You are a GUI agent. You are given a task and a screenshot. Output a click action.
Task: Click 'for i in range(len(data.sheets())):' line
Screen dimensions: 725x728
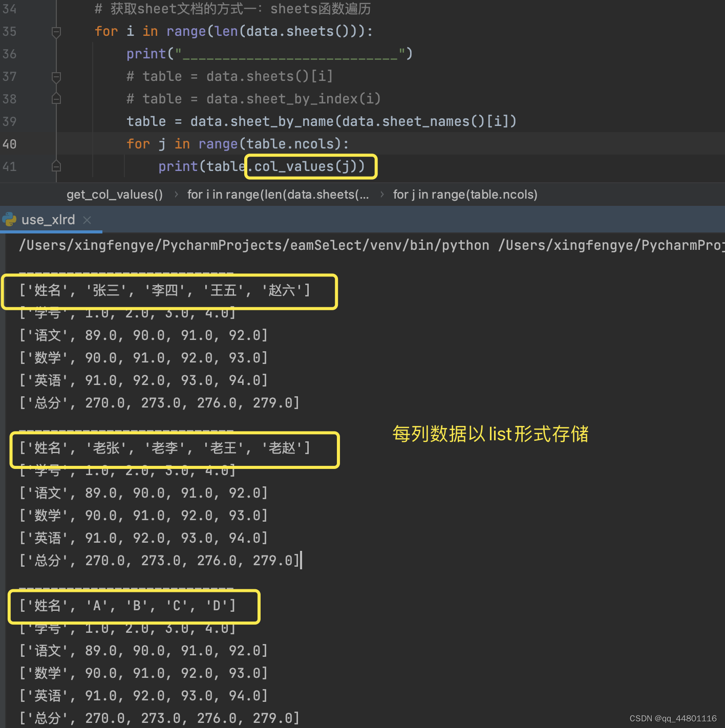[x=234, y=31]
